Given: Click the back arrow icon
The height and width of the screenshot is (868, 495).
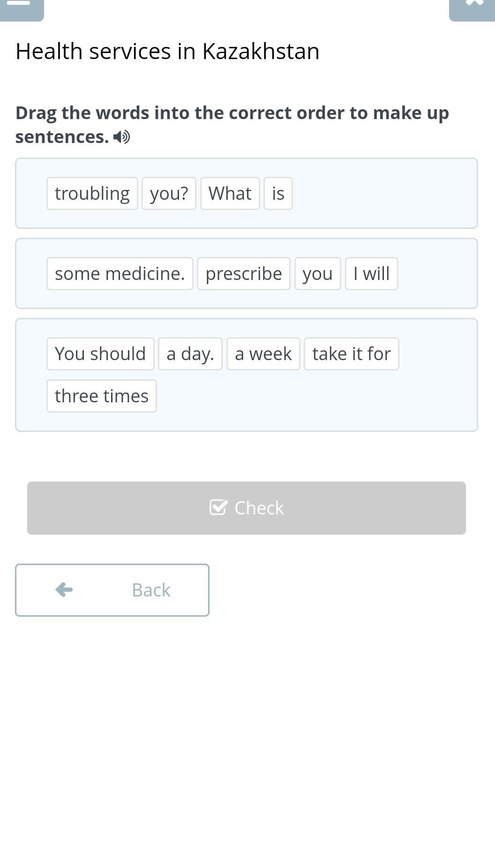Looking at the screenshot, I should tap(64, 589).
